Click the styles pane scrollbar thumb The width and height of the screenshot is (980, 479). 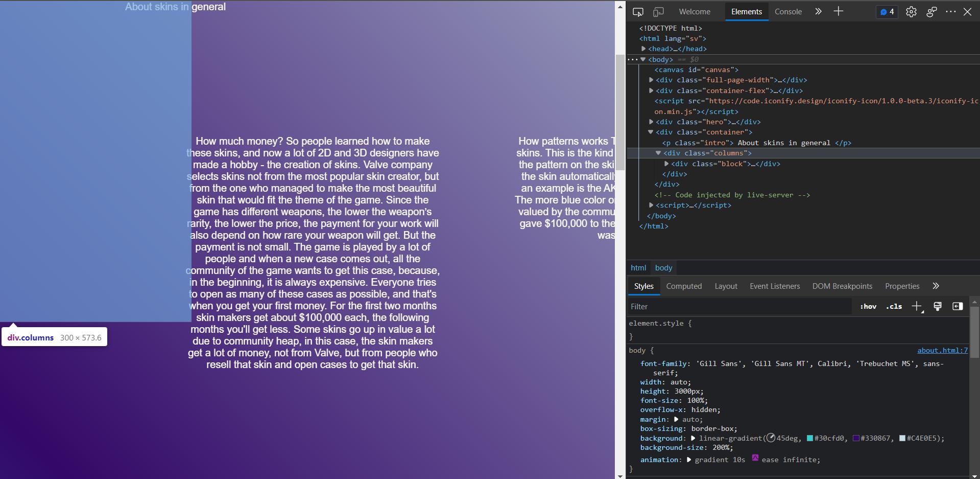[974, 332]
